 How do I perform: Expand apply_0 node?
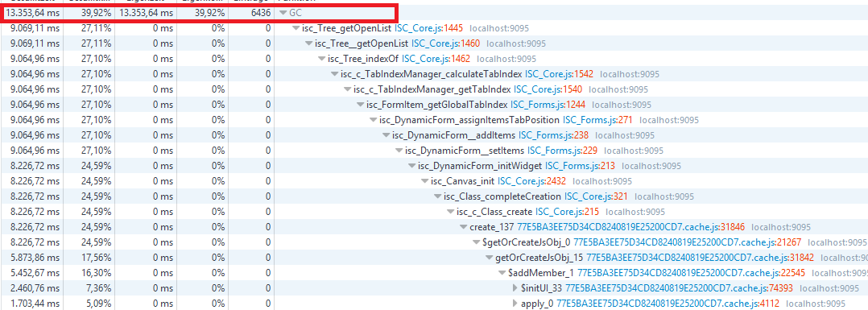tap(515, 304)
